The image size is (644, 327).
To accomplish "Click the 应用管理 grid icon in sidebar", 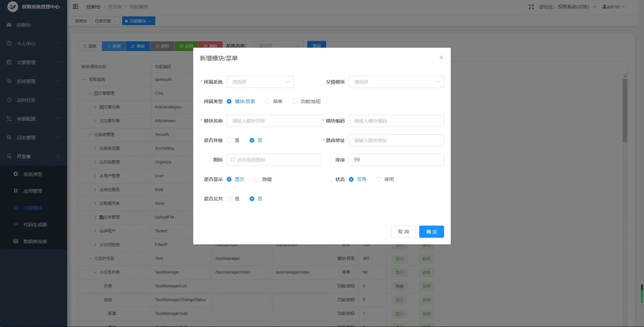I will (x=16, y=191).
